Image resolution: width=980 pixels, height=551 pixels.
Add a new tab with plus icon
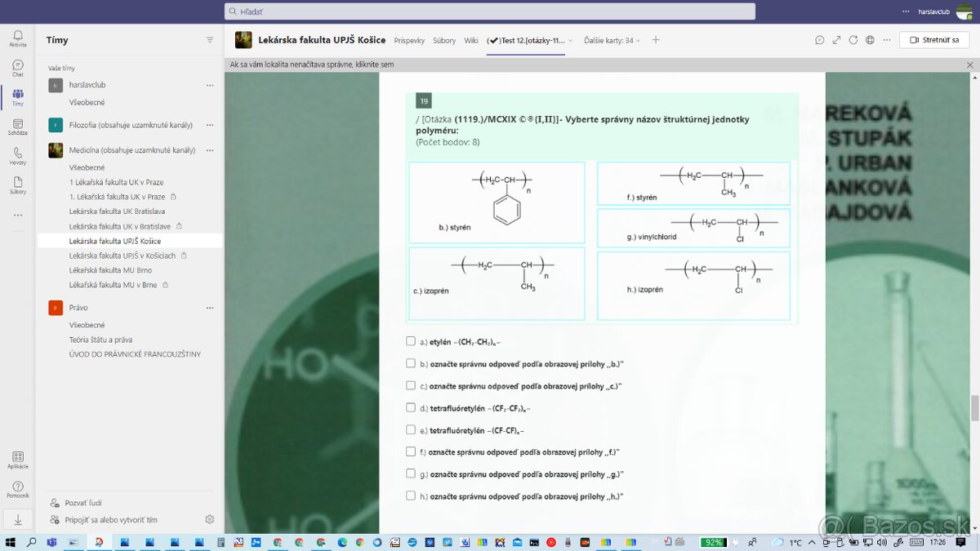point(656,40)
